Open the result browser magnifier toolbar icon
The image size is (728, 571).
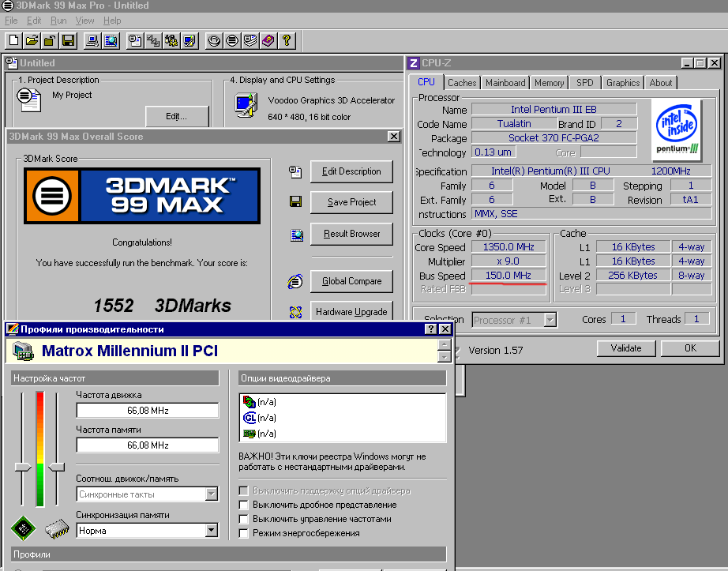[x=111, y=41]
